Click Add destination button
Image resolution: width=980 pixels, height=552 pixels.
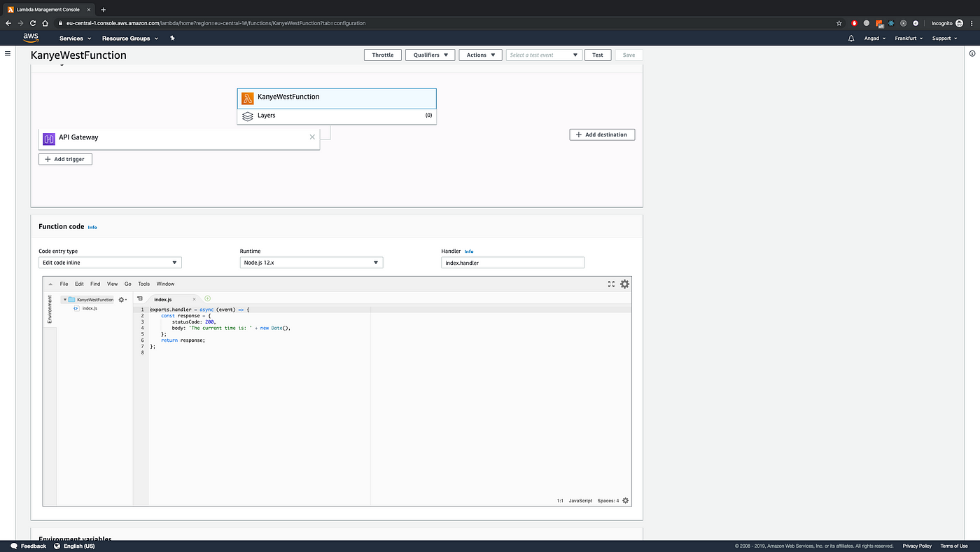(x=602, y=134)
